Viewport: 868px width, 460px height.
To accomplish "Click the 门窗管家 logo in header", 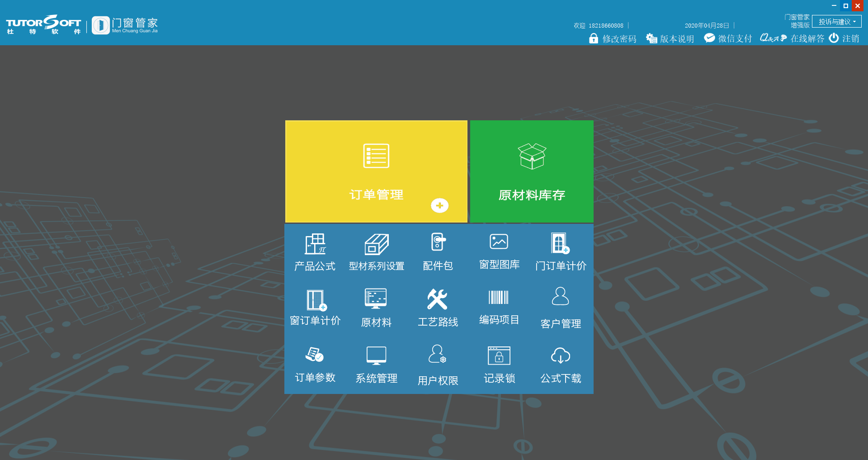I will [125, 25].
